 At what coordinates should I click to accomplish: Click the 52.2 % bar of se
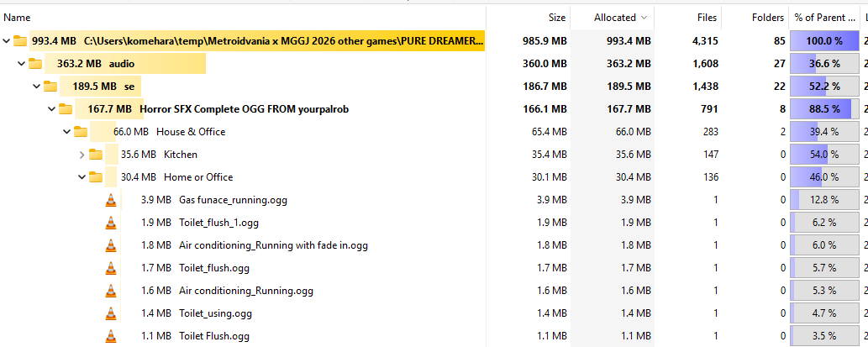pyautogui.click(x=825, y=86)
